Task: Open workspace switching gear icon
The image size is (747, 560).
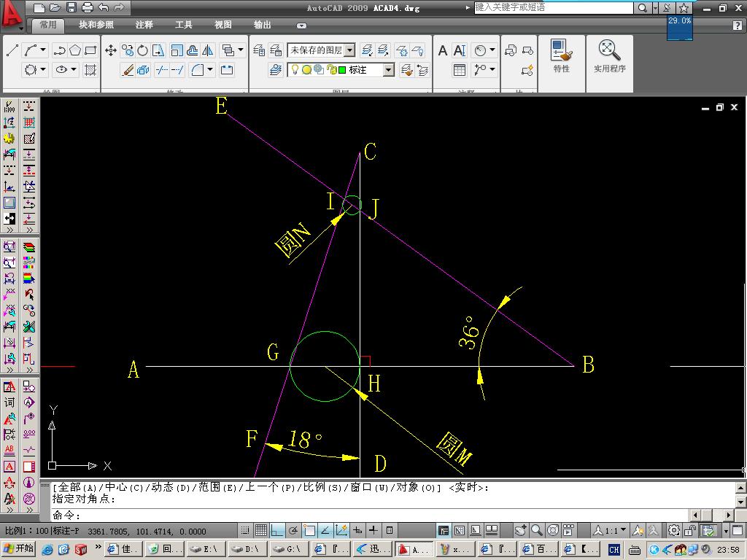Action: click(673, 530)
